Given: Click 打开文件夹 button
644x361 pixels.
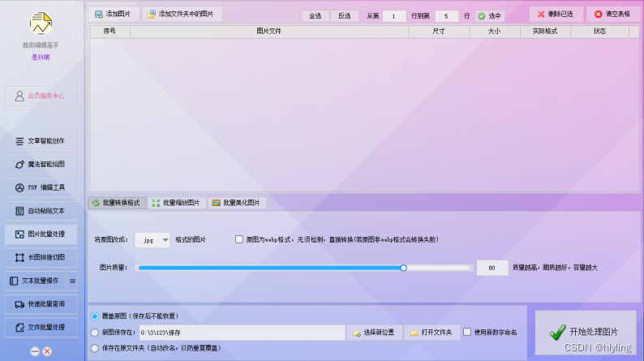Looking at the screenshot, I should click(431, 333).
